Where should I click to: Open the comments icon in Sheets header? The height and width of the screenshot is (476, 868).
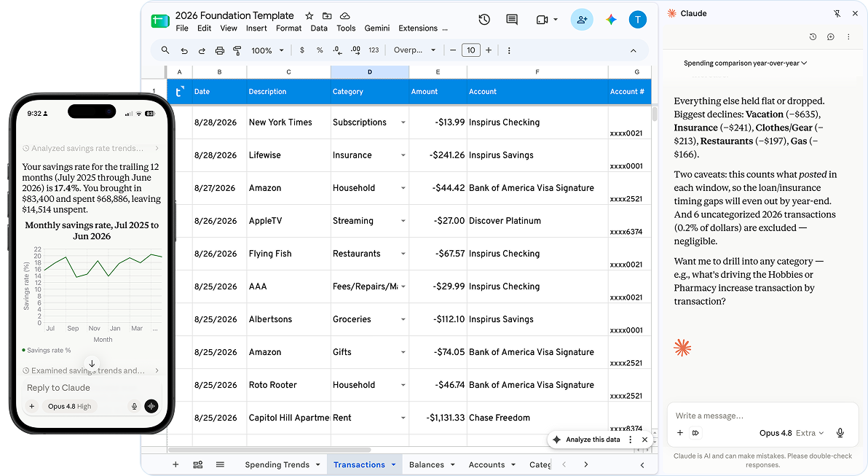pos(512,20)
